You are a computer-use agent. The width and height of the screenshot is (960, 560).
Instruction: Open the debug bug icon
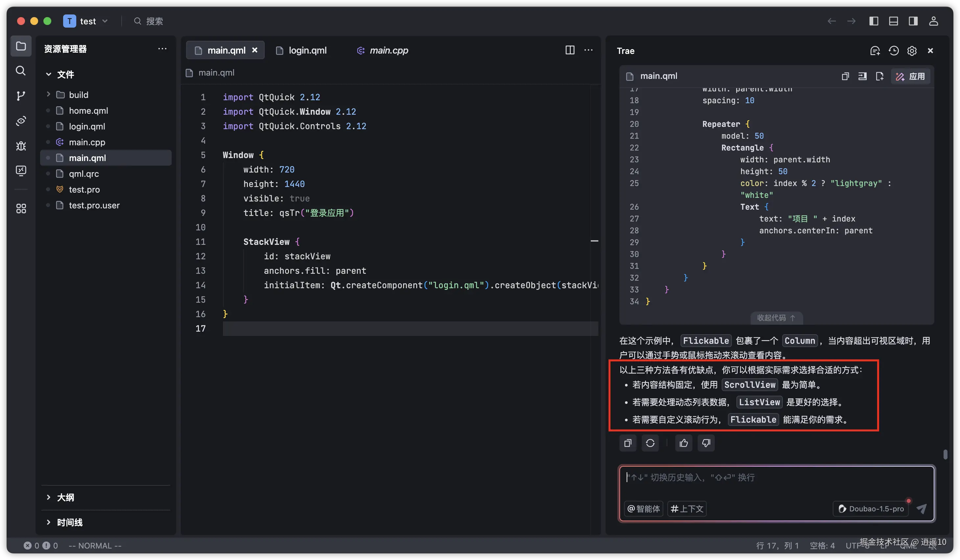point(21,146)
